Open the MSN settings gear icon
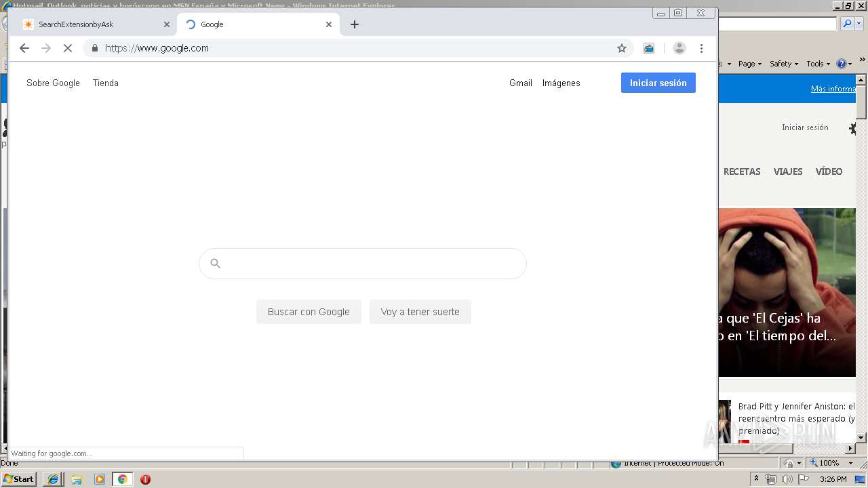The image size is (868, 488). (853, 128)
